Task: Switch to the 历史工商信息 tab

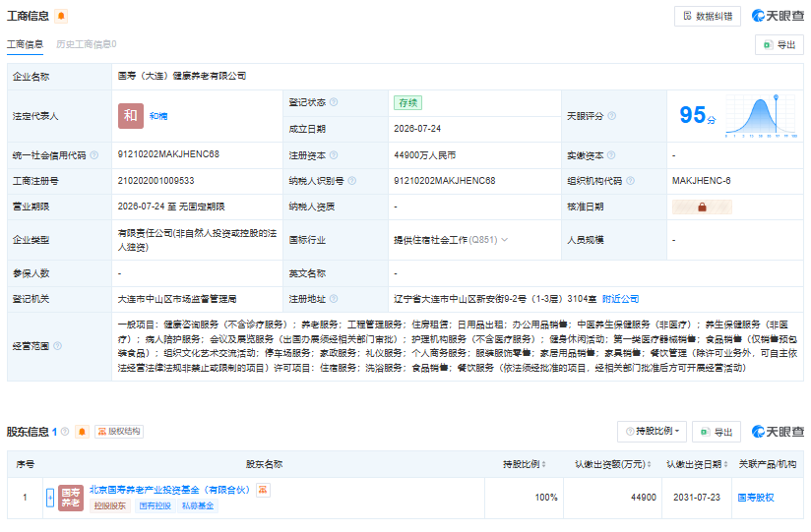Action: coord(86,44)
